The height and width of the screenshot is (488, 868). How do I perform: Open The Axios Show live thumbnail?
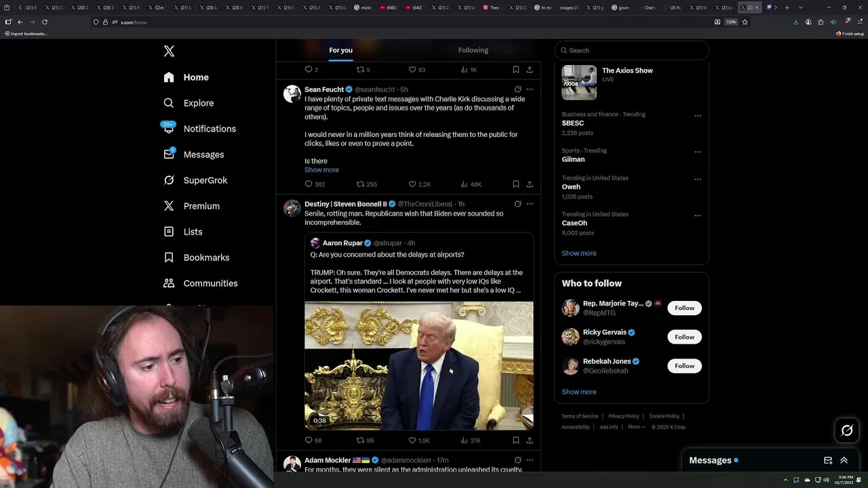[579, 83]
